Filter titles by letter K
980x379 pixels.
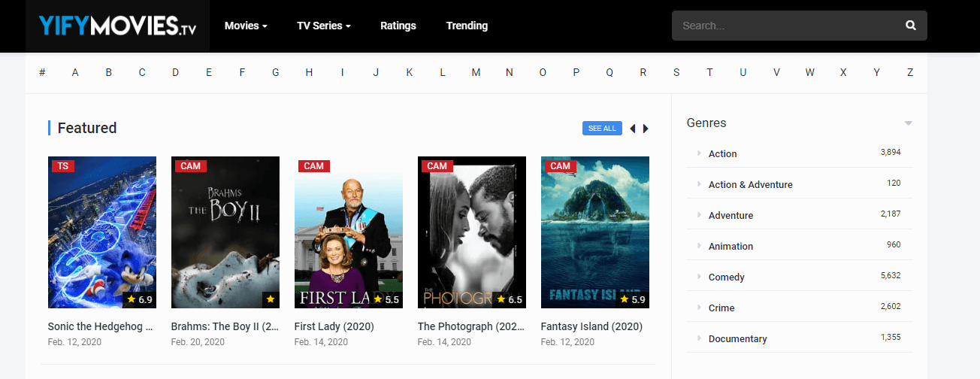410,73
